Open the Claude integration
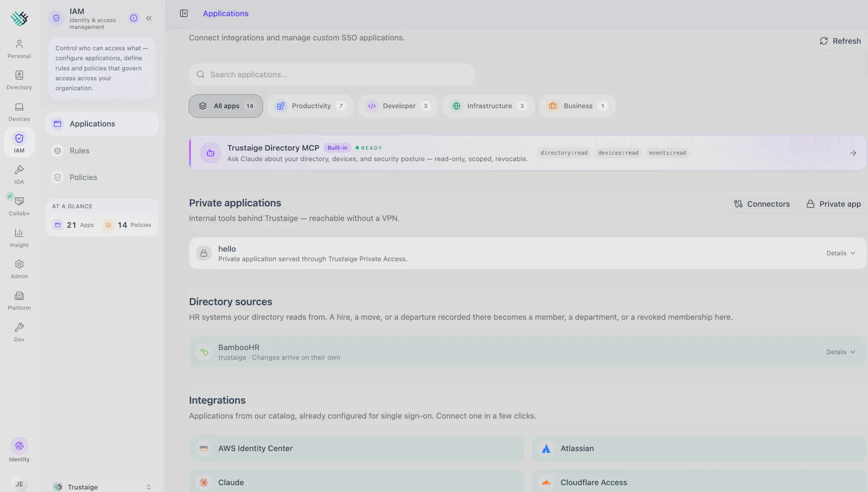This screenshot has width=868, height=492. (356, 482)
